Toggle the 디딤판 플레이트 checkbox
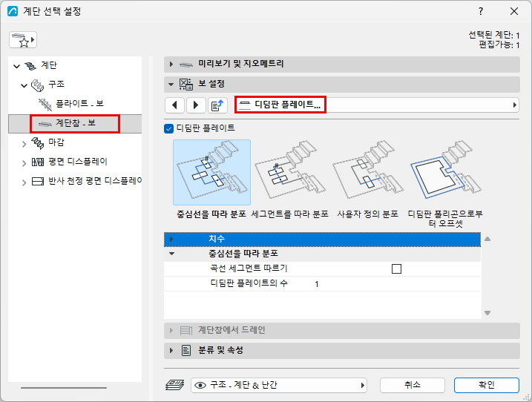The width and height of the screenshot is (532, 402). point(168,128)
